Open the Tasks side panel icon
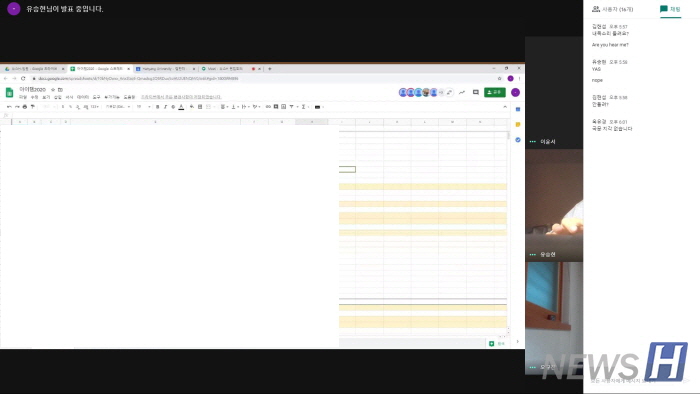The image size is (700, 394). click(x=518, y=140)
